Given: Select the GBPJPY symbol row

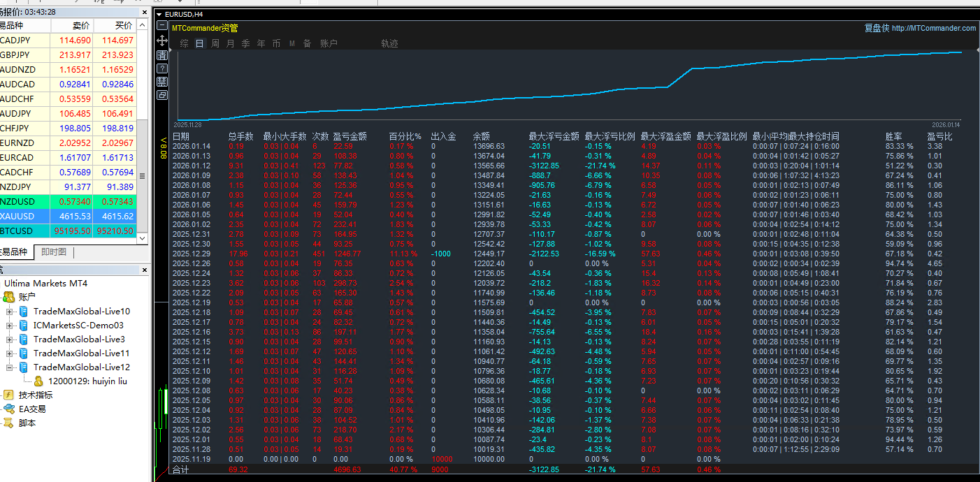Looking at the screenshot, I should [x=68, y=54].
